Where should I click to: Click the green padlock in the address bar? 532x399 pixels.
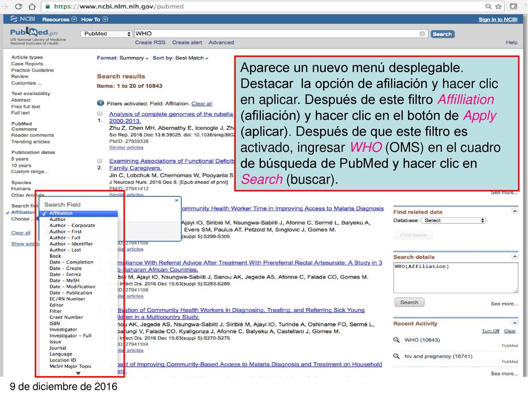48,6
